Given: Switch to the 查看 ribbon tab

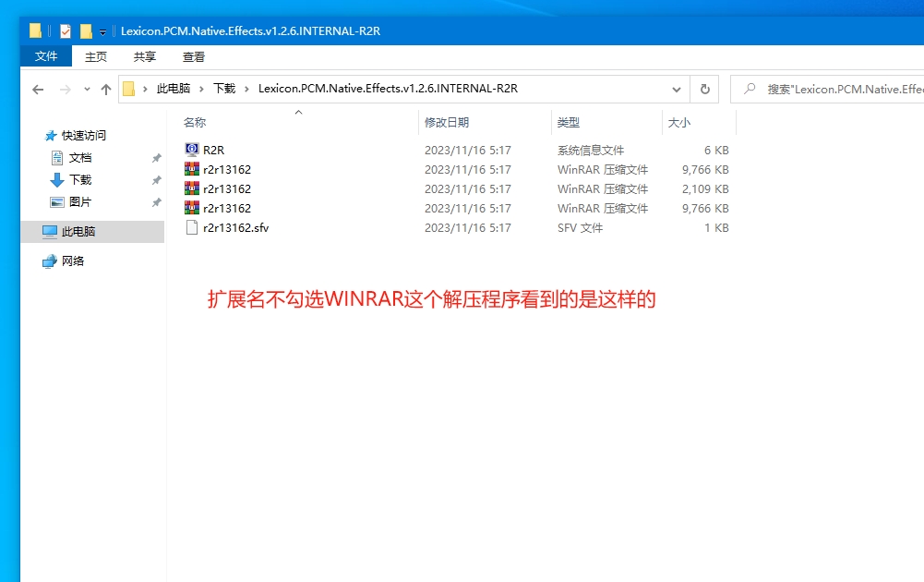Looking at the screenshot, I should click(194, 56).
